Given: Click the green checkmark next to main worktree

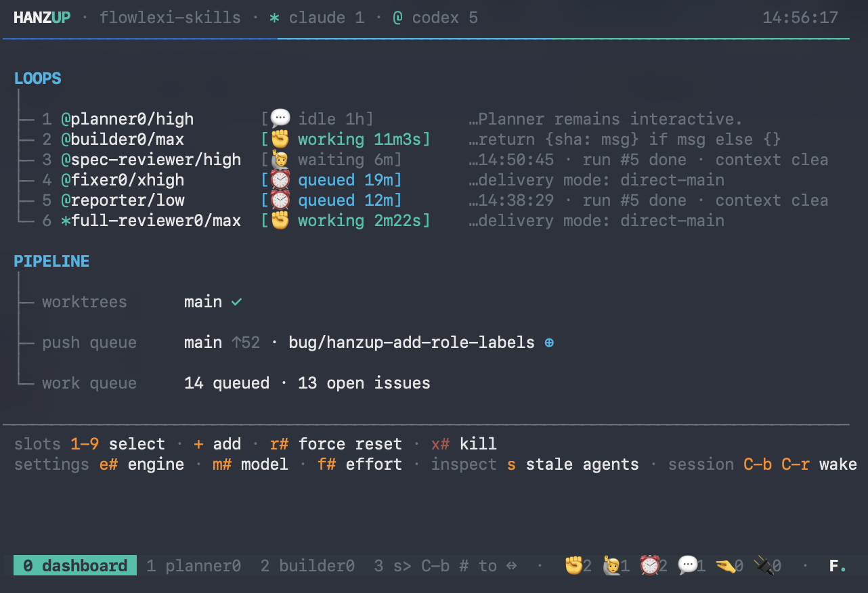Looking at the screenshot, I should 236,302.
